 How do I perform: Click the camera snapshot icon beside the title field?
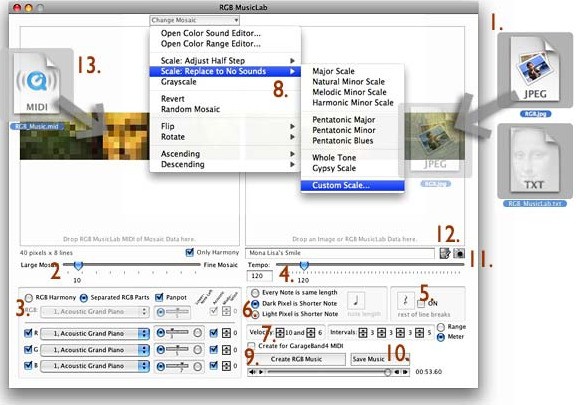pos(459,253)
